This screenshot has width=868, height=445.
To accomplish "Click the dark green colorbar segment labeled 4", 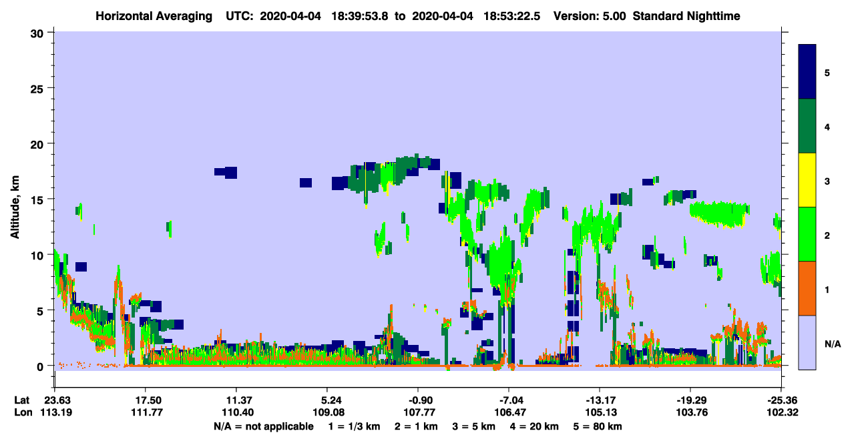I will click(x=807, y=126).
